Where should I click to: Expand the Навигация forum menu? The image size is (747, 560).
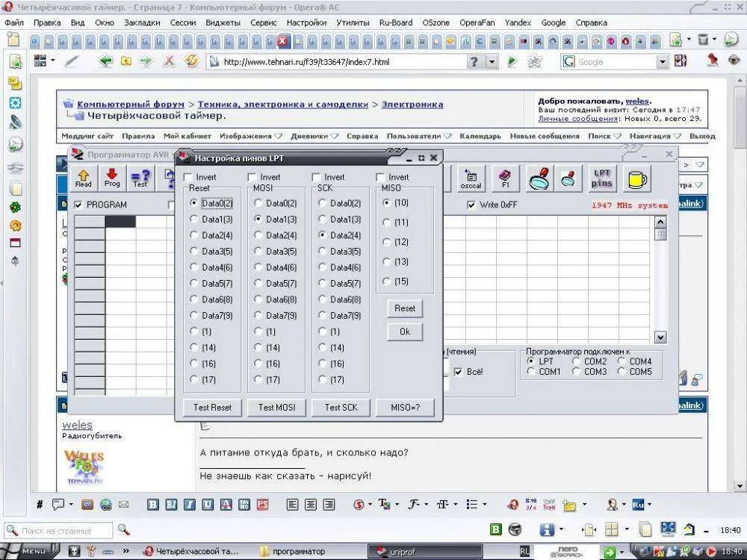coord(655,136)
